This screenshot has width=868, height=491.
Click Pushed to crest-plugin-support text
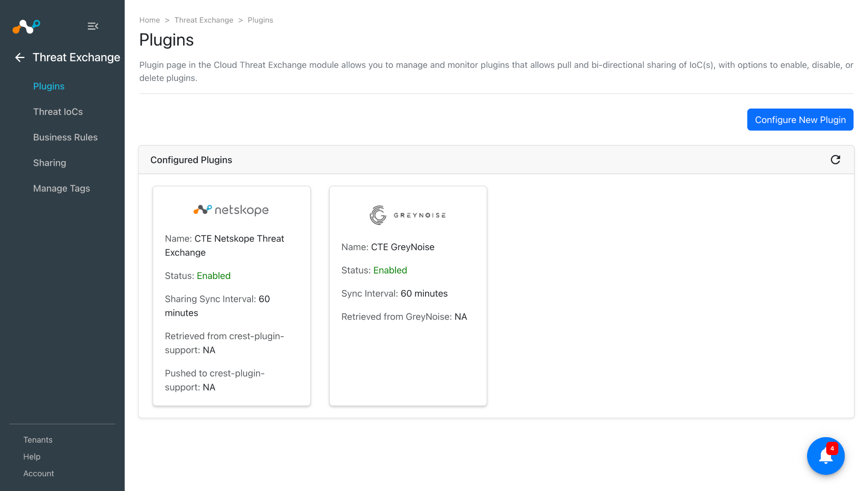214,380
